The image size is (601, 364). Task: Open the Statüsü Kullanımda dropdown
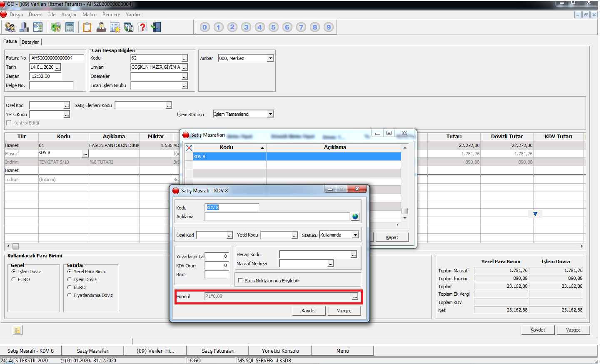tap(355, 235)
